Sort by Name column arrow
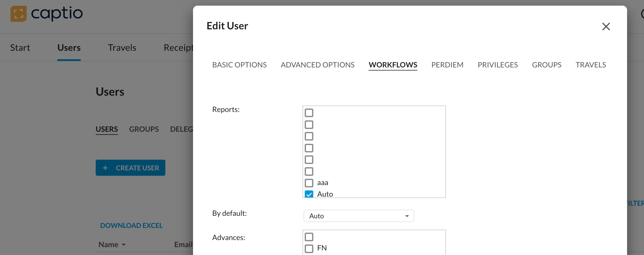 (x=124, y=245)
